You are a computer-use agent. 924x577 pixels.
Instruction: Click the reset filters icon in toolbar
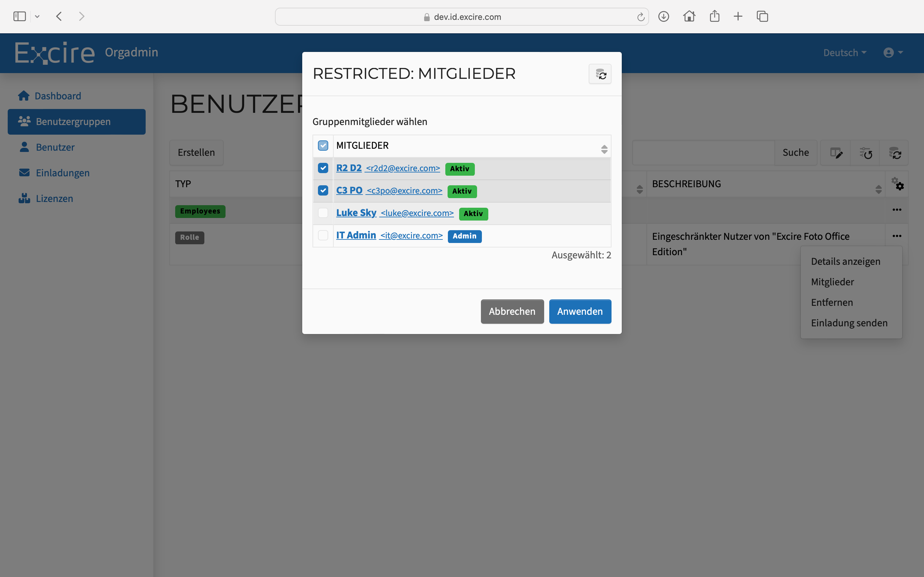(x=865, y=153)
